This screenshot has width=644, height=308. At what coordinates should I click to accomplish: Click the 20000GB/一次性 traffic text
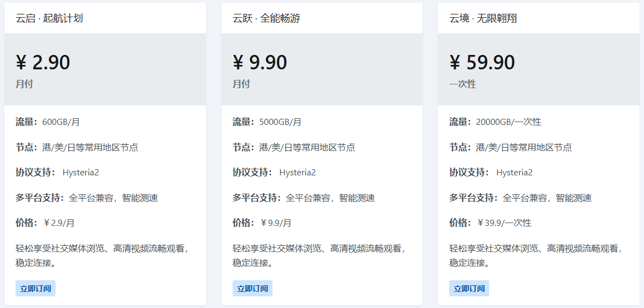(x=509, y=122)
